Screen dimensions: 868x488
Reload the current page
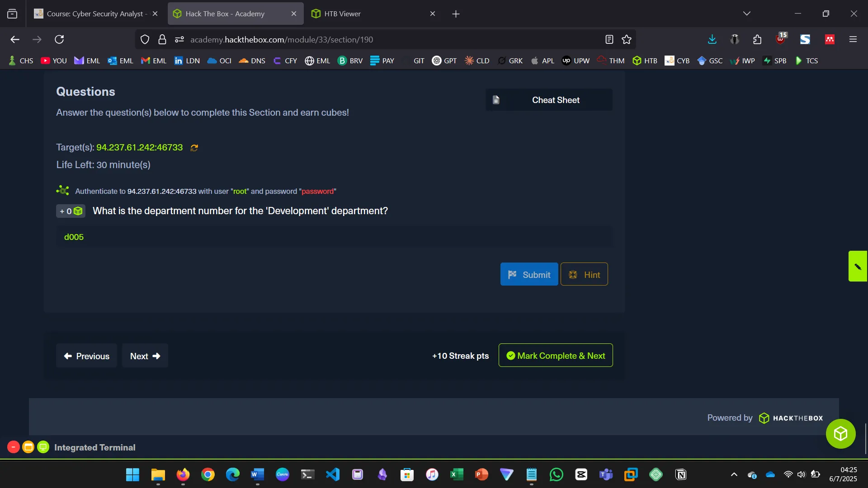[59, 40]
